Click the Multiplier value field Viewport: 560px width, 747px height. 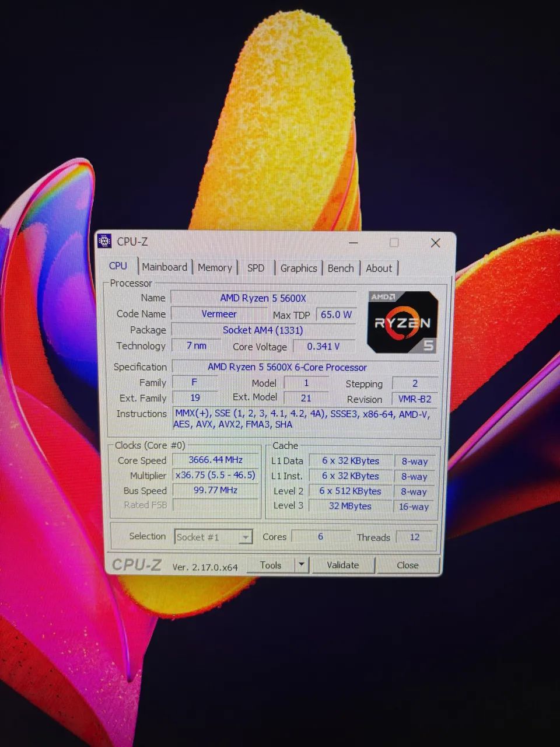pyautogui.click(x=216, y=475)
